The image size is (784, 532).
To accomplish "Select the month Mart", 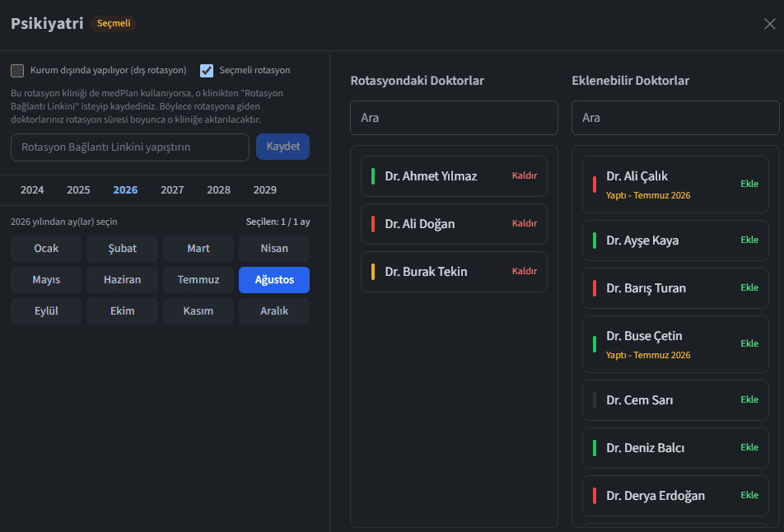I will pyautogui.click(x=198, y=249).
